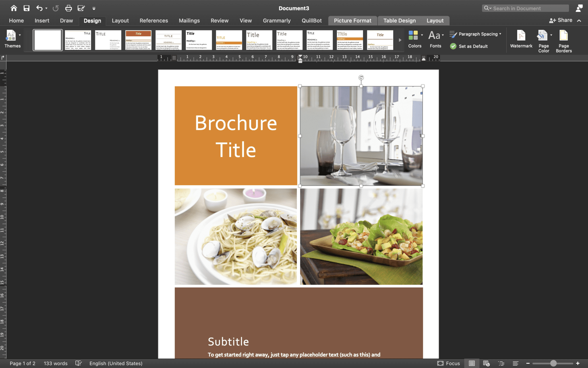The height and width of the screenshot is (368, 588).
Task: Click the Page Borders icon
Action: [x=563, y=39]
